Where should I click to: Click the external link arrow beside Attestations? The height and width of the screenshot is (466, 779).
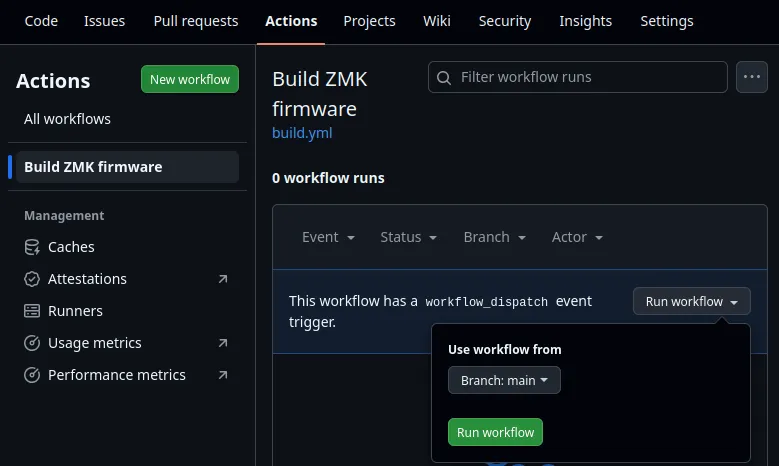tap(223, 279)
